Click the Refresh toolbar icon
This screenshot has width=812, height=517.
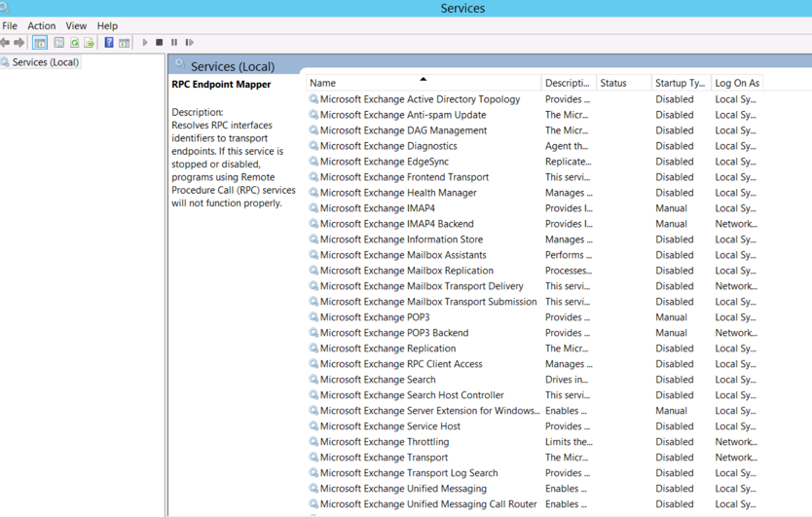click(75, 43)
